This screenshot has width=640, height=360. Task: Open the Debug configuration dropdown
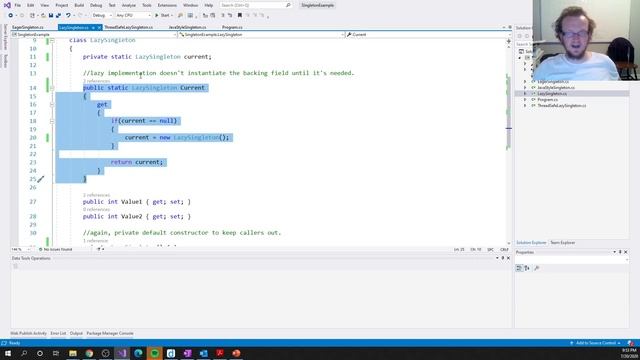coord(102,15)
